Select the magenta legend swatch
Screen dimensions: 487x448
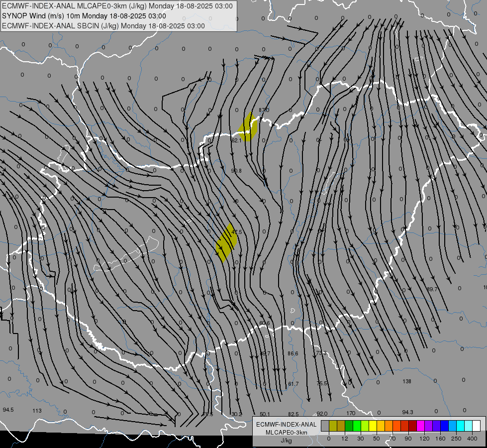click(x=420, y=426)
